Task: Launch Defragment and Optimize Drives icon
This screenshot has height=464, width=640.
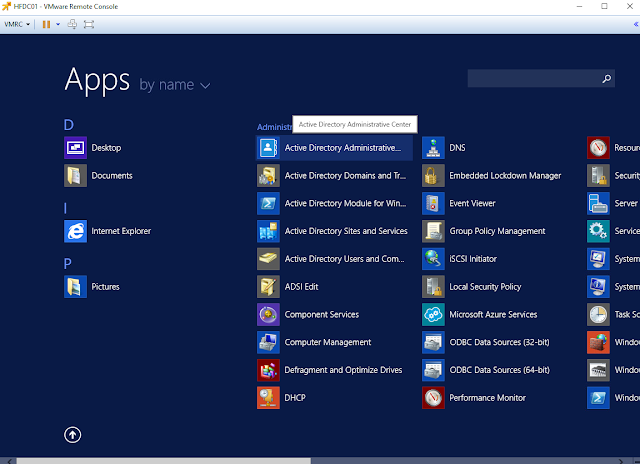Action: (268, 370)
